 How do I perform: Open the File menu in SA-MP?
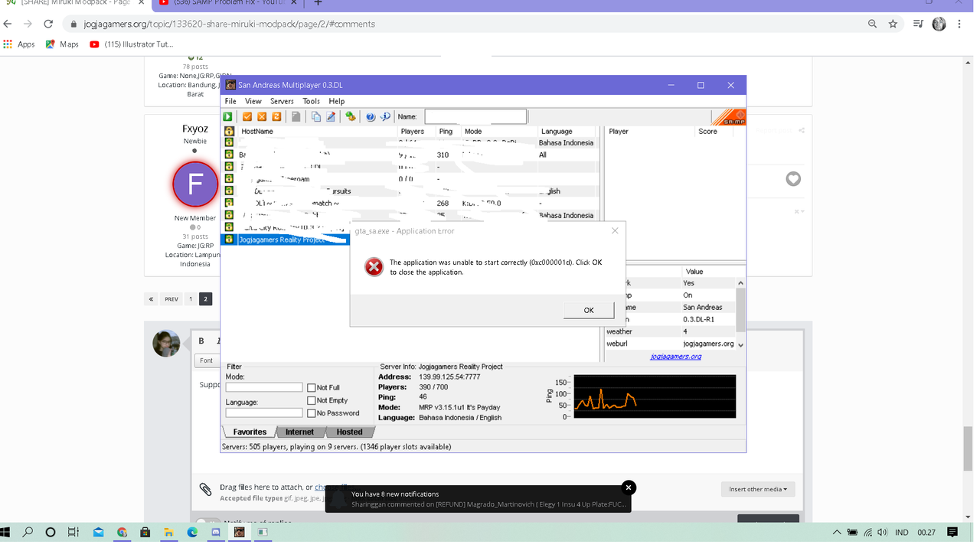pyautogui.click(x=230, y=101)
